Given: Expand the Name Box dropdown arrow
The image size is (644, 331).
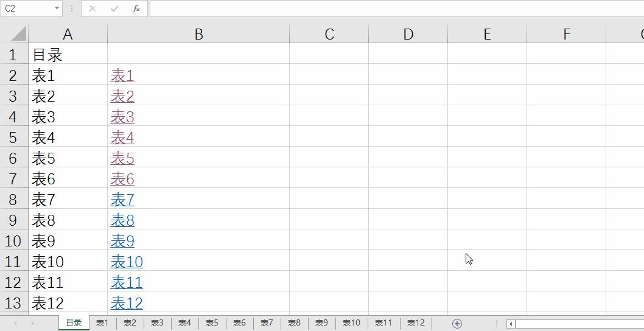Looking at the screenshot, I should [x=57, y=9].
